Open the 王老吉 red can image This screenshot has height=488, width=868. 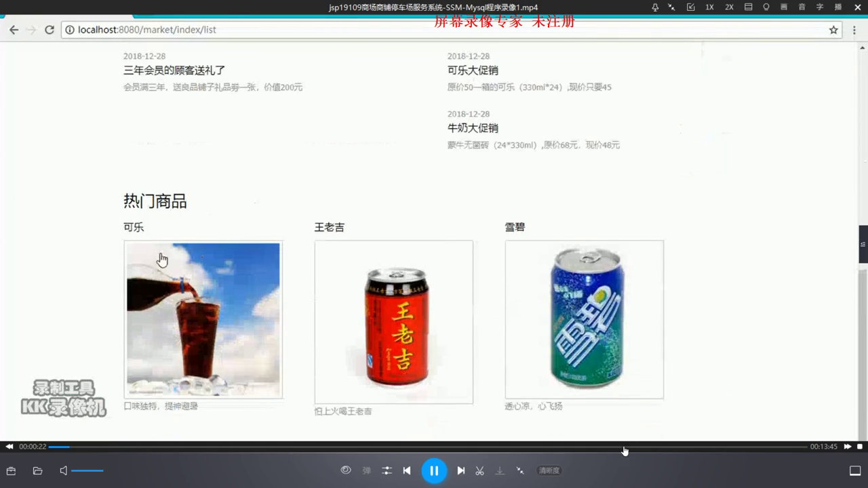pos(394,322)
